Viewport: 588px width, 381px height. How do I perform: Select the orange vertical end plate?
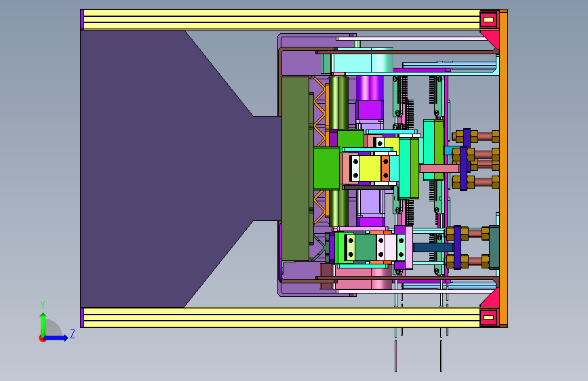coord(503,169)
